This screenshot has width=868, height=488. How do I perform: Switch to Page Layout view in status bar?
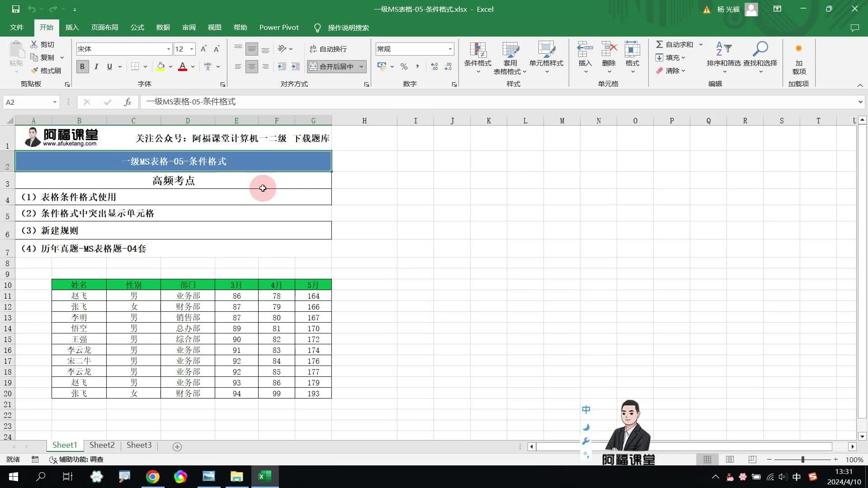pyautogui.click(x=730, y=460)
